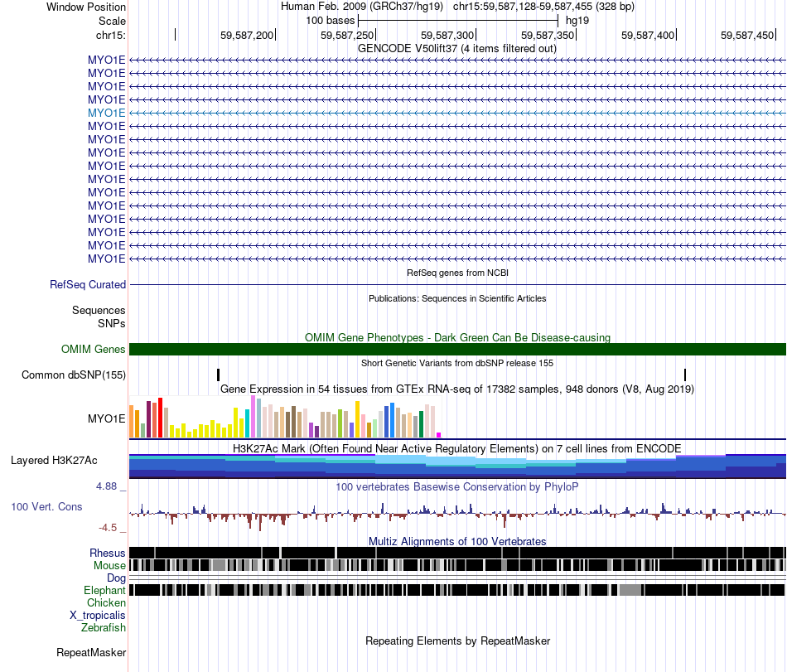Click the Mouse species label
This screenshot has width=787, height=672.
109,566
